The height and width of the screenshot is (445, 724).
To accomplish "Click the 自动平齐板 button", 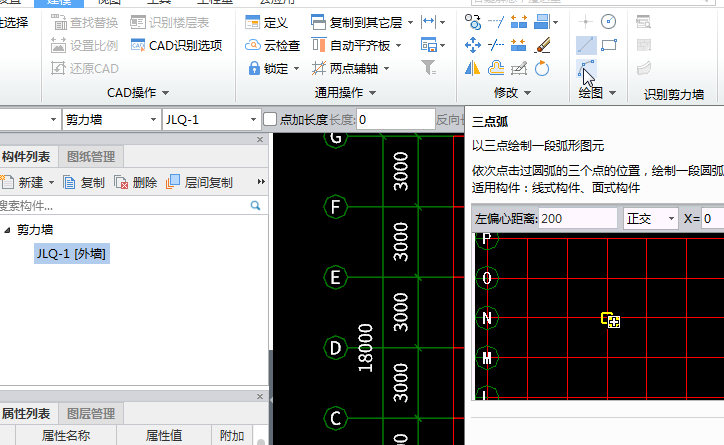I will coord(351,46).
